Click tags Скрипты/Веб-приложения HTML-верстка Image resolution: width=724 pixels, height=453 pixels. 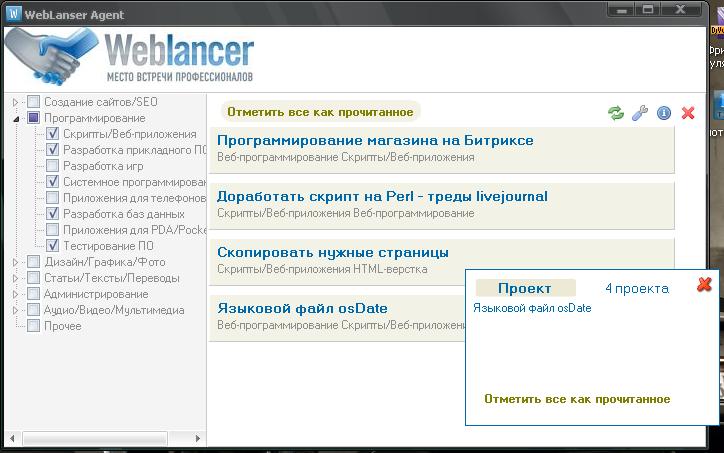tap(322, 269)
